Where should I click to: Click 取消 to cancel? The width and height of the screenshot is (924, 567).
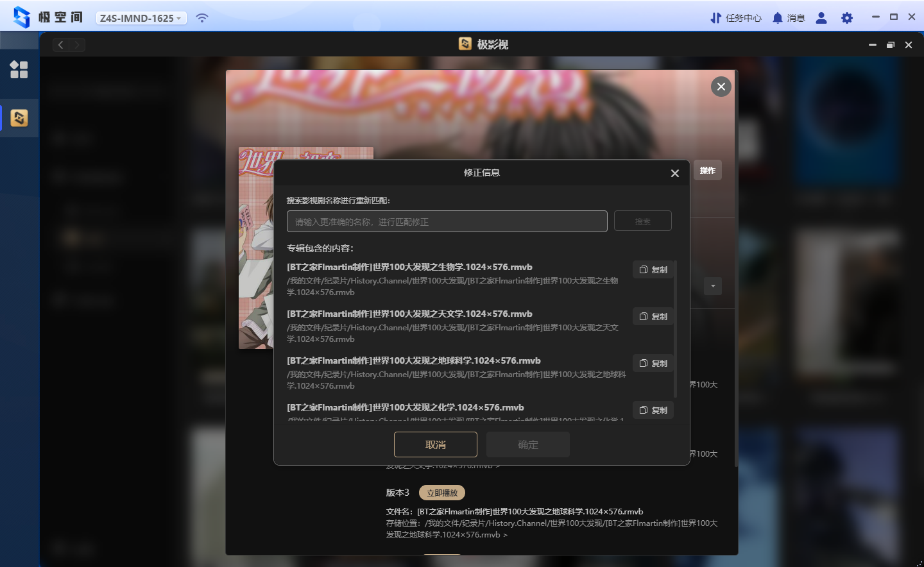click(x=436, y=444)
